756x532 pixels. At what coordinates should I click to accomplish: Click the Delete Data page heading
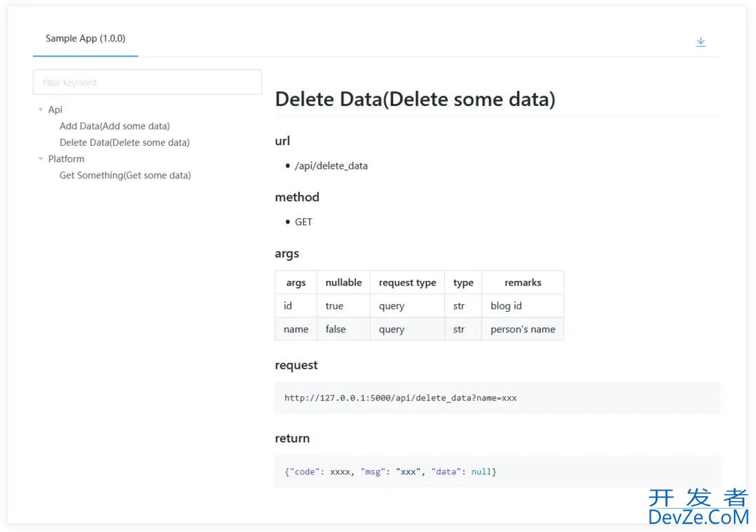point(415,99)
